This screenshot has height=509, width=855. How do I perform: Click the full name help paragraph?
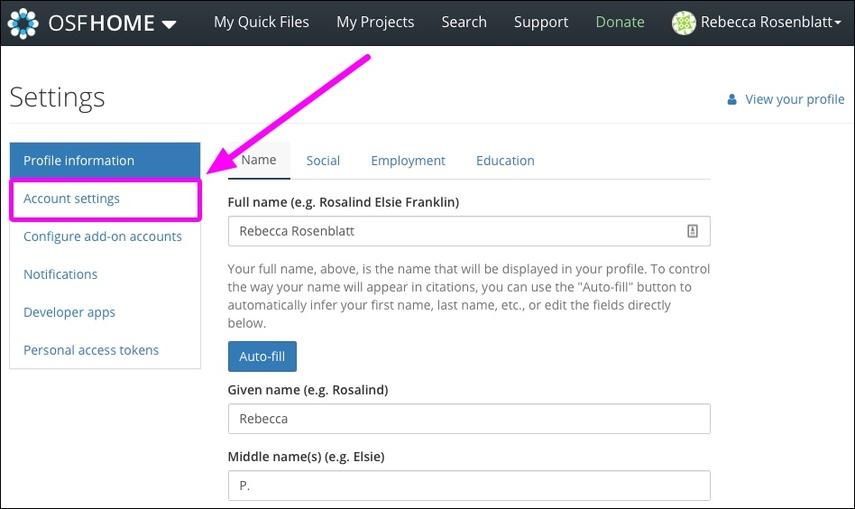pos(469,296)
